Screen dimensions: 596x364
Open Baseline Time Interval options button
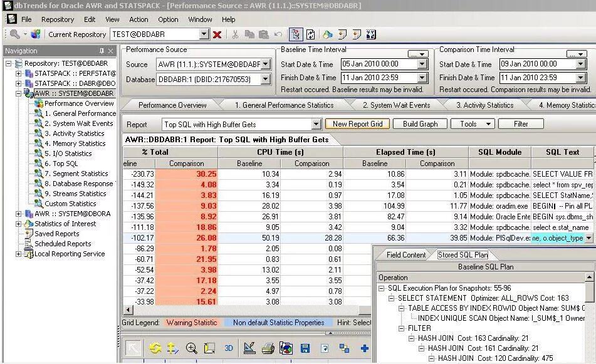click(418, 54)
